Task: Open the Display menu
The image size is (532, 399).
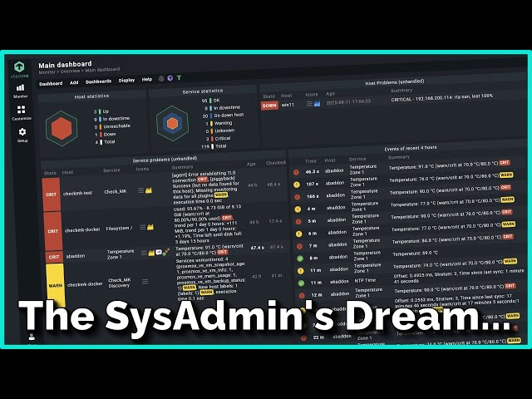Action: point(126,81)
